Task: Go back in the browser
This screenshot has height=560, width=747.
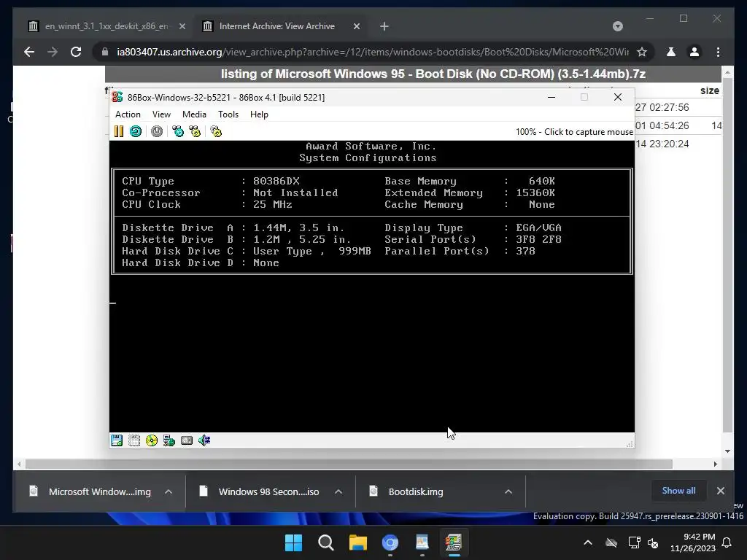Action: click(x=29, y=52)
